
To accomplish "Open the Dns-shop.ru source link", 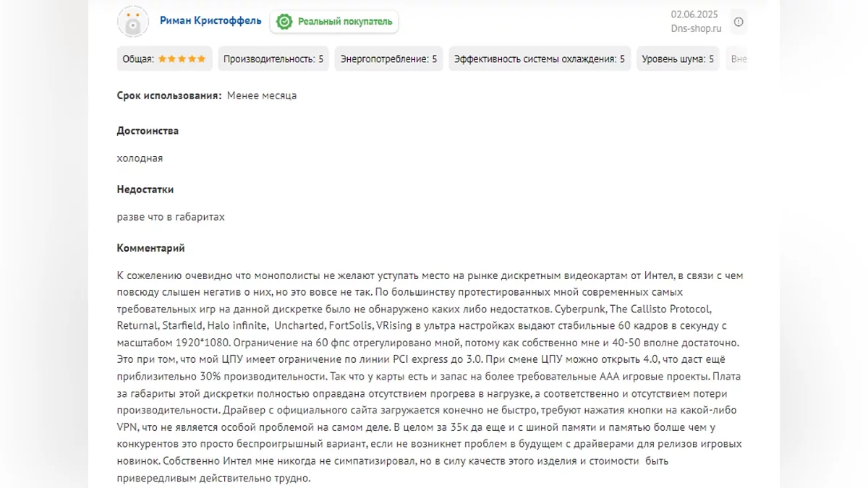I will point(696,29).
